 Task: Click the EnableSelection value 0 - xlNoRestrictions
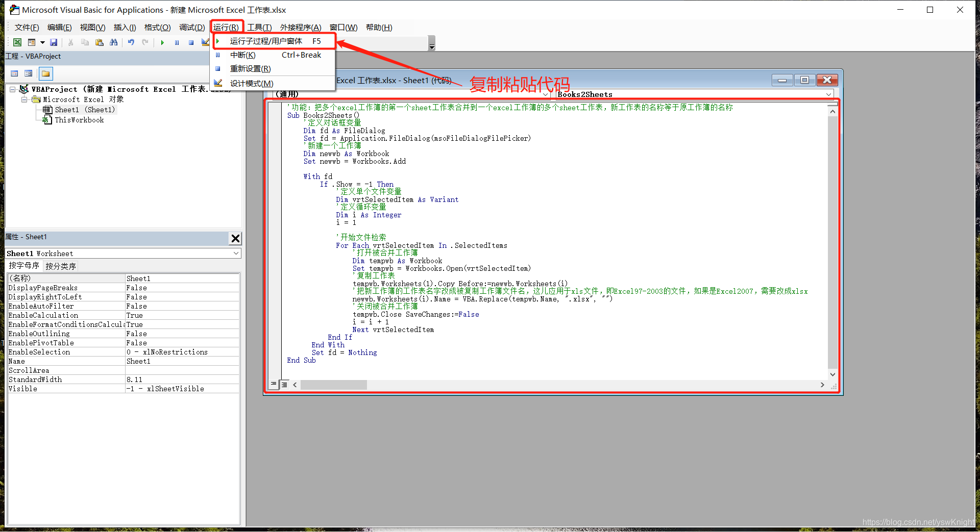tap(182, 352)
